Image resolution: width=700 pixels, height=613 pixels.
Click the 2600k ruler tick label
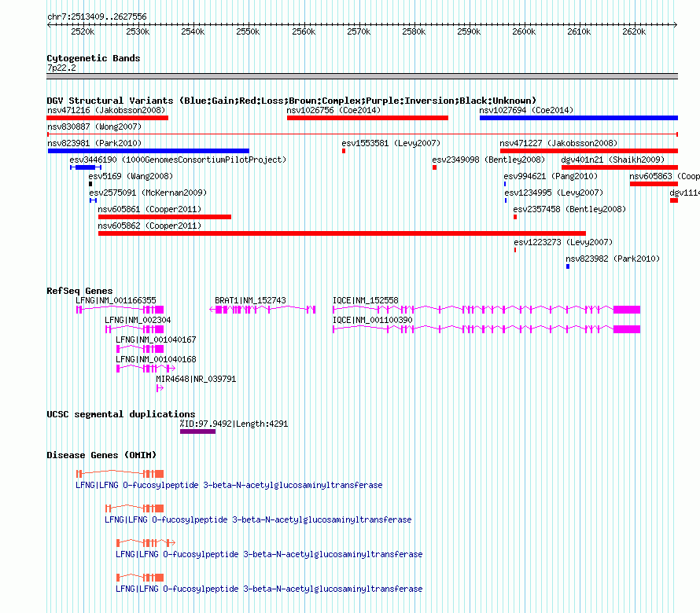[x=524, y=31]
